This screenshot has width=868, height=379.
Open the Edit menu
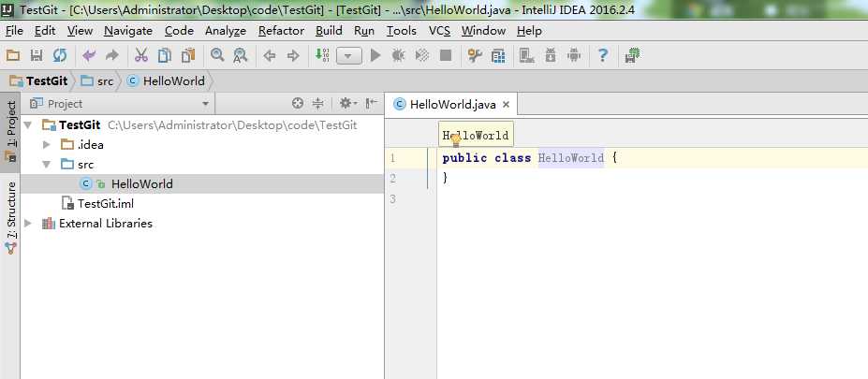[x=45, y=31]
